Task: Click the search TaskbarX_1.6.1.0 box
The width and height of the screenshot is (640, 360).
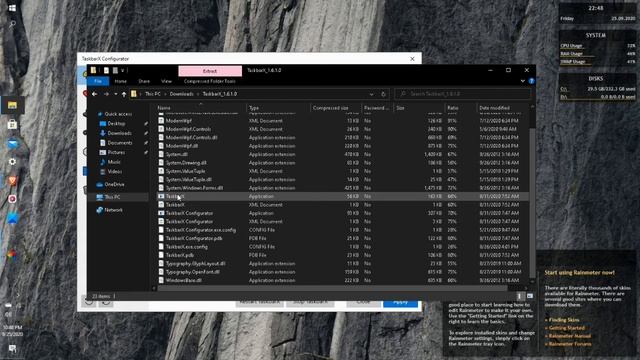Action: pos(463,94)
